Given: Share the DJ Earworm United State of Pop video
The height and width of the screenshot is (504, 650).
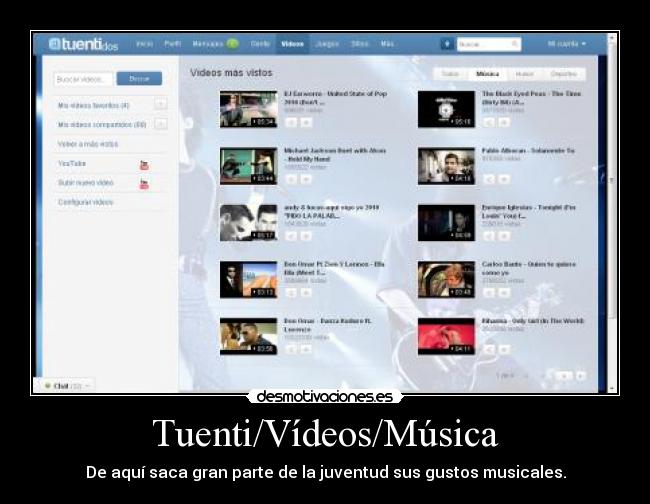Looking at the screenshot, I should (x=291, y=122).
